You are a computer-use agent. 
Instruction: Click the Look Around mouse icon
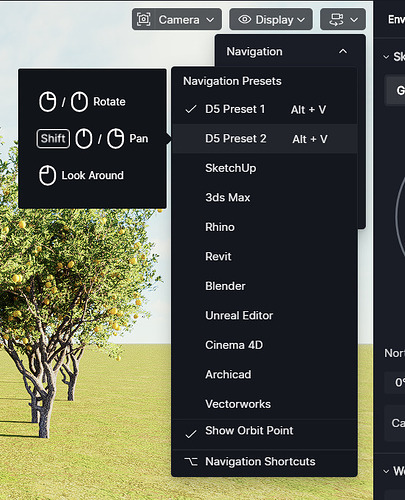47,175
